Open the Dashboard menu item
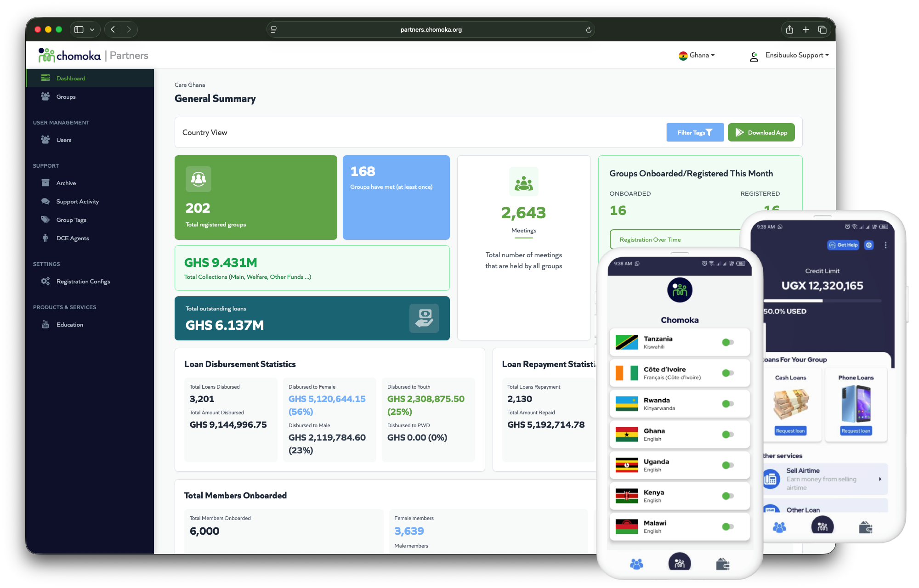Viewport: 919px width, 588px height. pyautogui.click(x=70, y=78)
